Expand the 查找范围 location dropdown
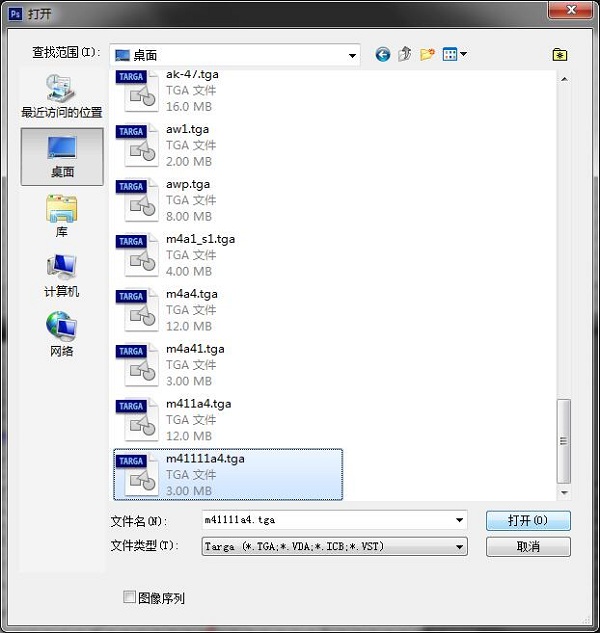This screenshot has height=633, width=600. pos(352,55)
